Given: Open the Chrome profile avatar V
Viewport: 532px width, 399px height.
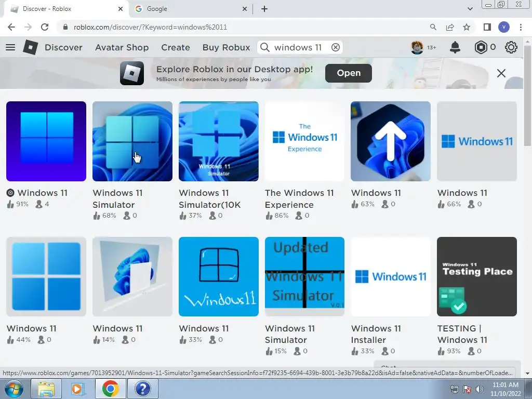Looking at the screenshot, I should [x=504, y=27].
